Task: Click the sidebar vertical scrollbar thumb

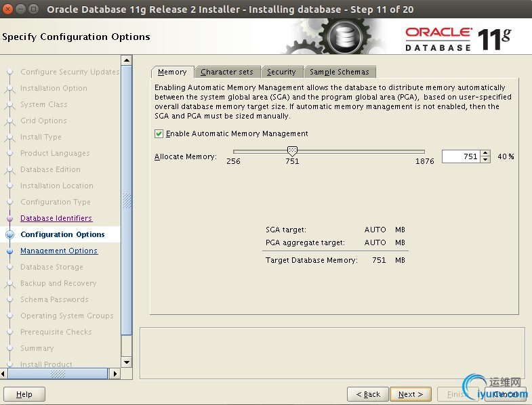Action: [x=127, y=200]
